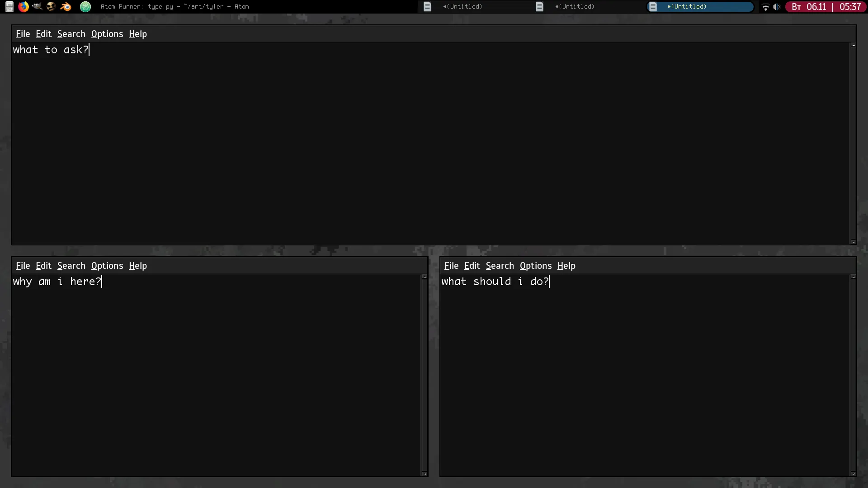Open Help menu in "what should i do?" window
This screenshot has height=488, width=868.
[566, 266]
